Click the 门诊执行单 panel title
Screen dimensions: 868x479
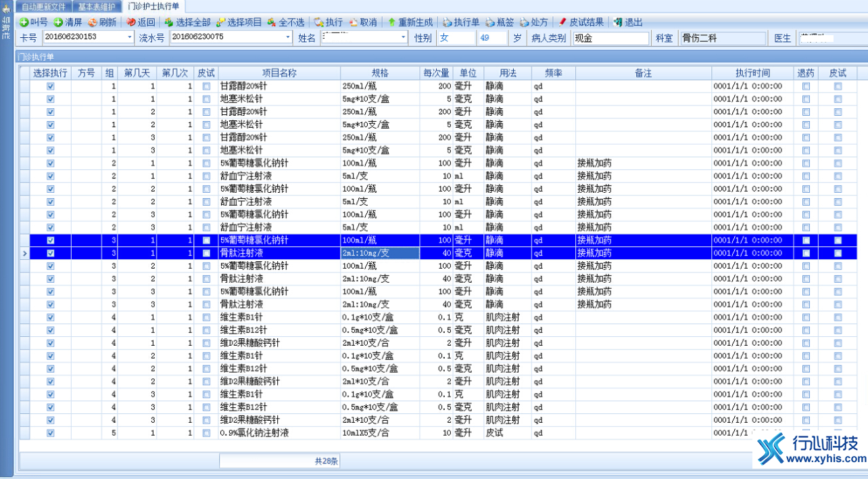point(36,58)
